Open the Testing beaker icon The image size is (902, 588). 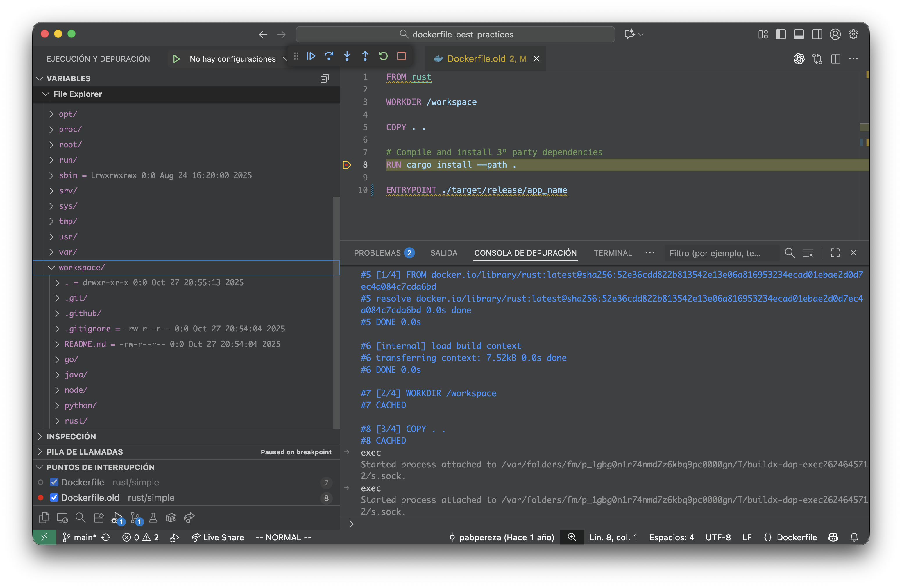(153, 518)
